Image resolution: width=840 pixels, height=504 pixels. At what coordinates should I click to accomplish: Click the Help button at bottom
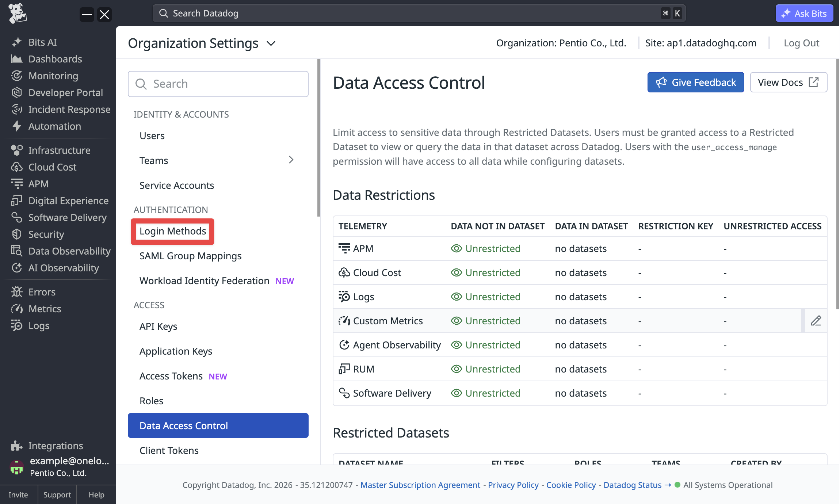(96, 495)
